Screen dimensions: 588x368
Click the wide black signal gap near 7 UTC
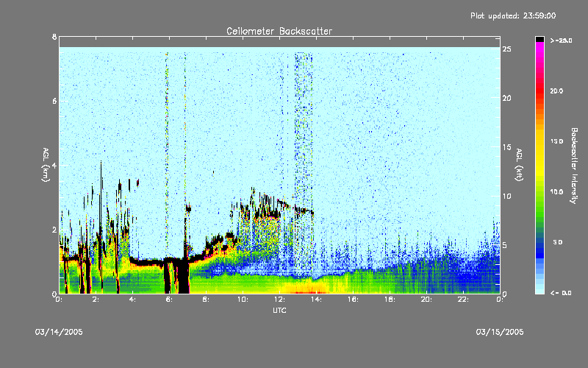tap(183, 277)
